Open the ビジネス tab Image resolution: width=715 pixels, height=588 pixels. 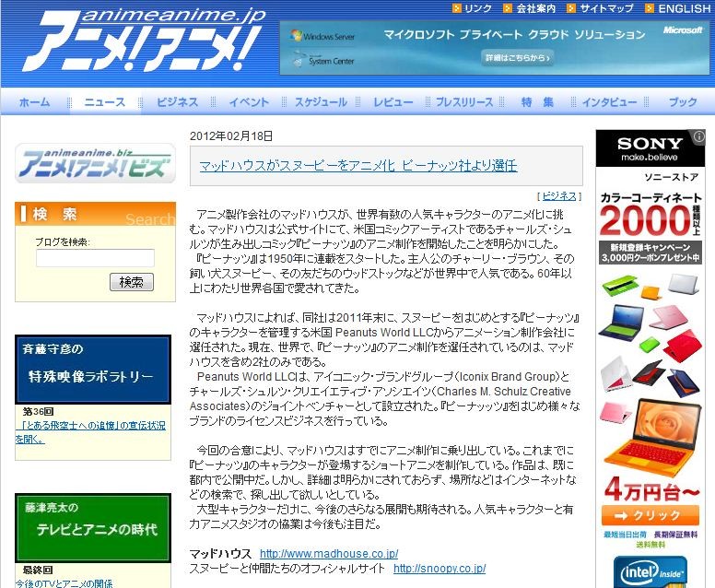pyautogui.click(x=178, y=101)
